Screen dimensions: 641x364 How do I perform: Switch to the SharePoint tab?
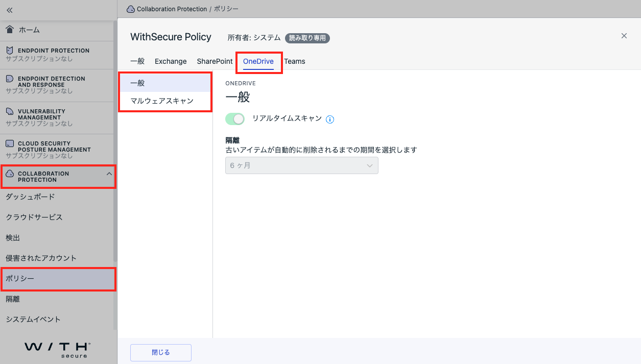click(215, 61)
